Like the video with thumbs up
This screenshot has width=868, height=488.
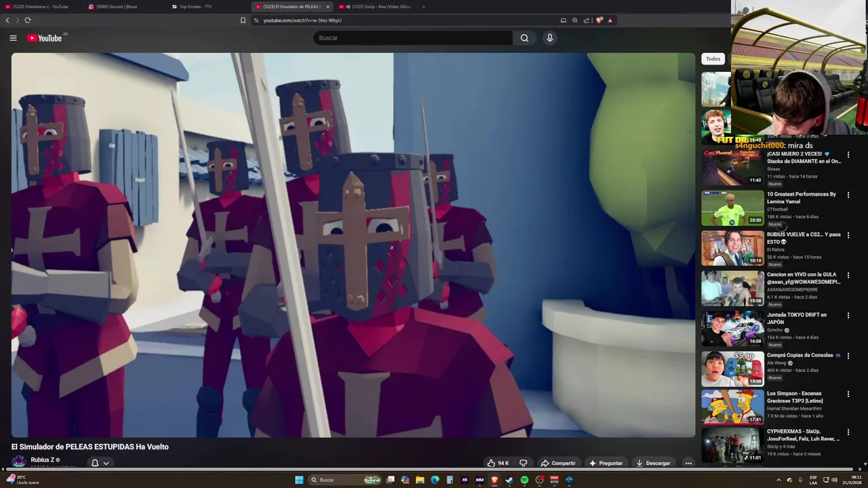pos(498,463)
